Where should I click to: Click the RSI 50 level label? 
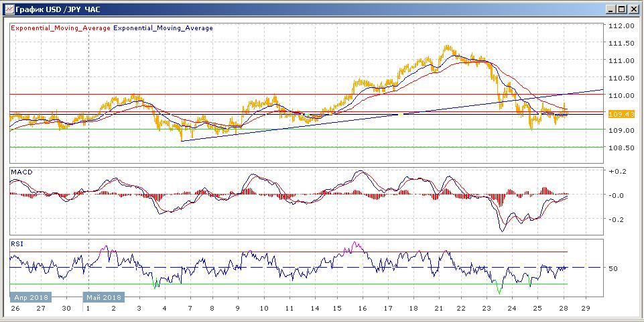pos(613,268)
